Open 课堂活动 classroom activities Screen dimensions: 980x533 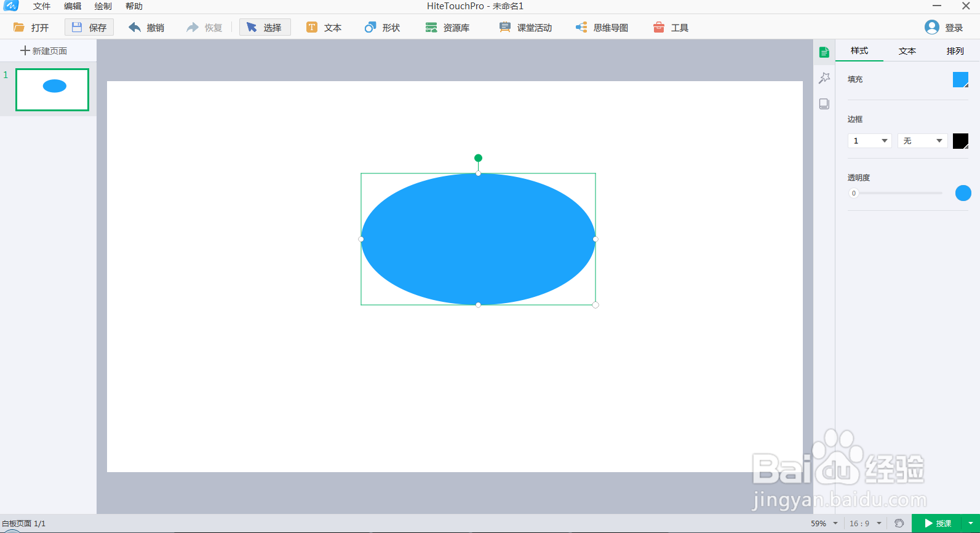click(526, 28)
